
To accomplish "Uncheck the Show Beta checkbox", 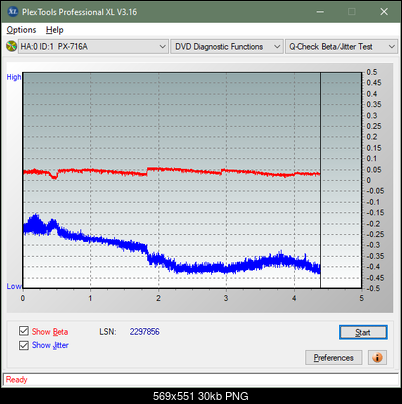I will (x=24, y=331).
